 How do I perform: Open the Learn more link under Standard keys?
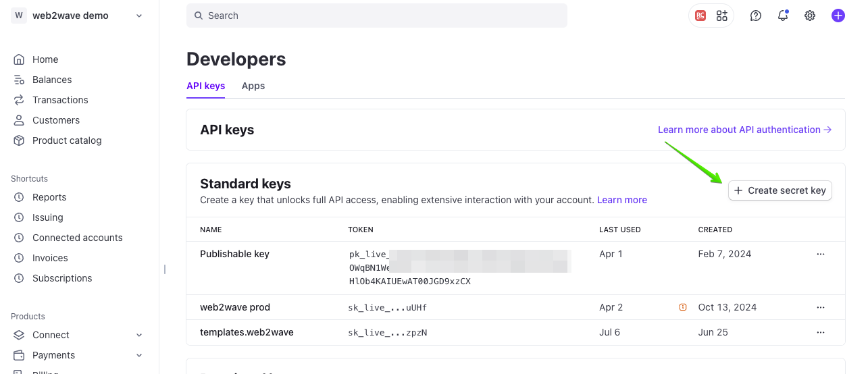pos(622,200)
